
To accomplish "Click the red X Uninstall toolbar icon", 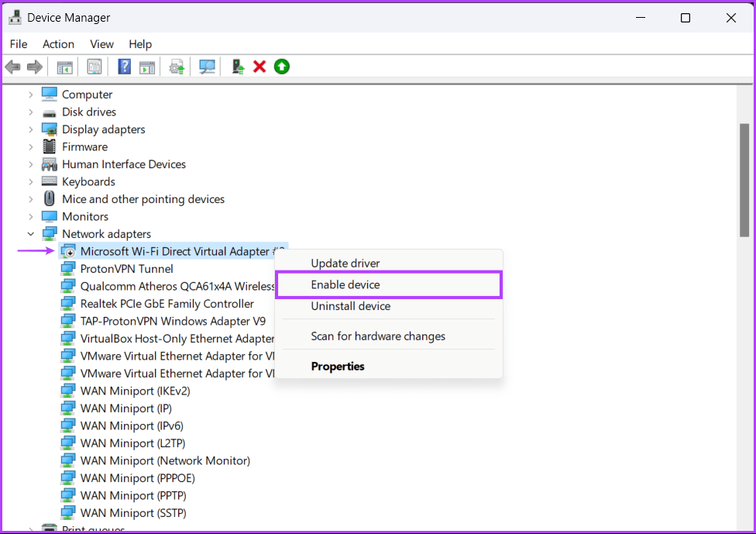I will pos(259,67).
